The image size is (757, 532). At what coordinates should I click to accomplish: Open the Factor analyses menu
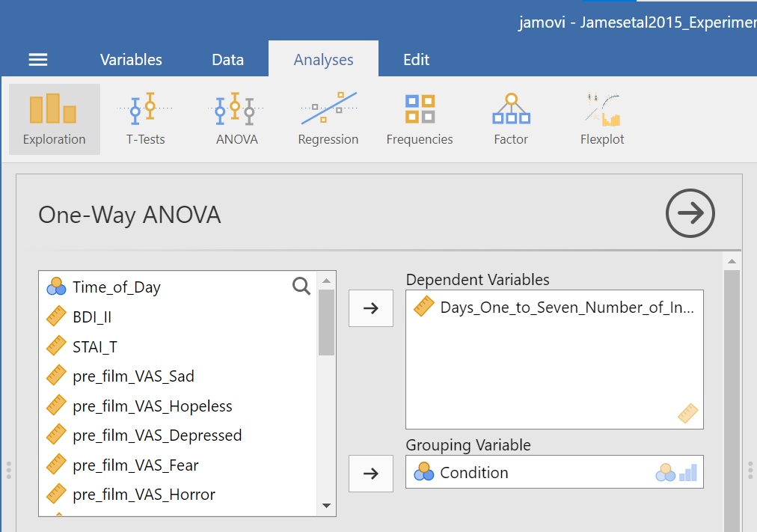[x=511, y=119]
